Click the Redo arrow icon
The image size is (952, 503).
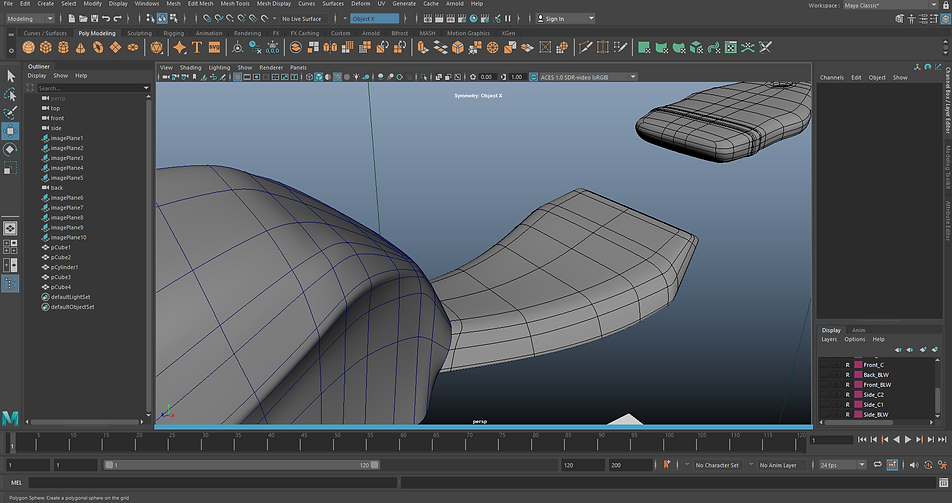[x=118, y=19]
